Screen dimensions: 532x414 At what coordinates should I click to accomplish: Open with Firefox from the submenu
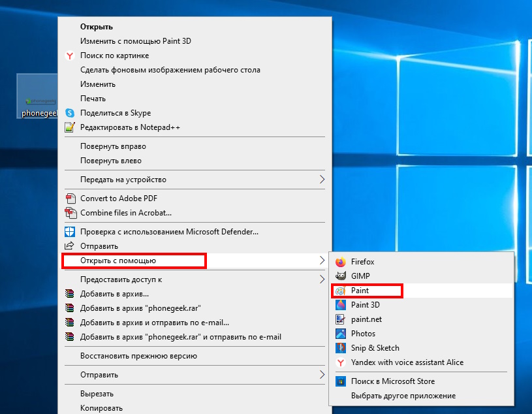362,262
